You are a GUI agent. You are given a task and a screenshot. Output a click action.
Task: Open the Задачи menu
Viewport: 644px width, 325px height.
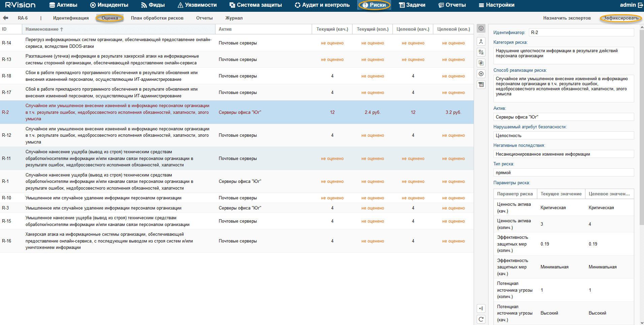[412, 5]
